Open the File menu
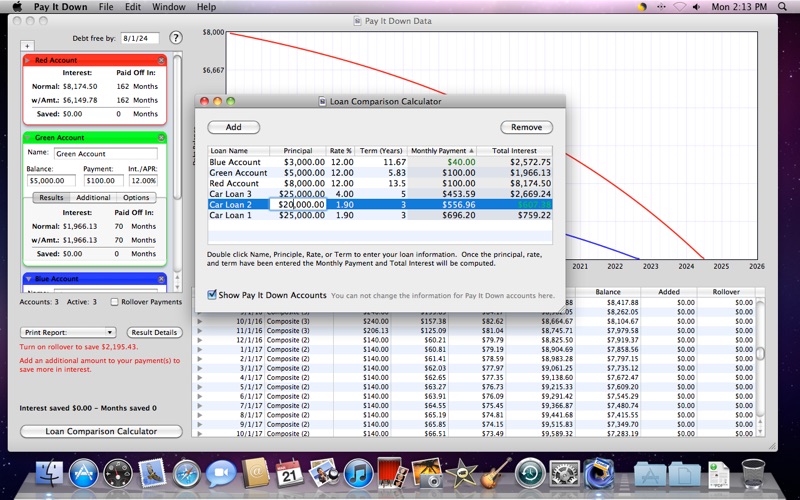 click(106, 7)
